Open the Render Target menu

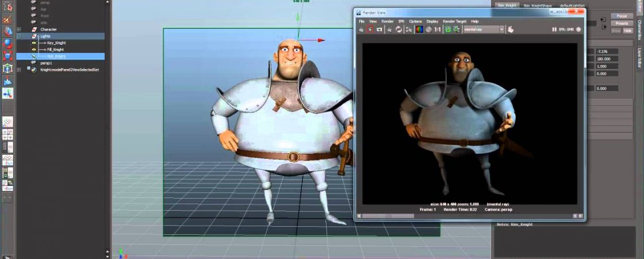[x=455, y=21]
